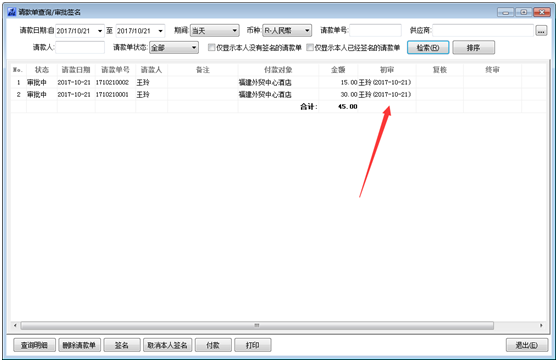Click the 退出(E) exit button

click(x=527, y=345)
